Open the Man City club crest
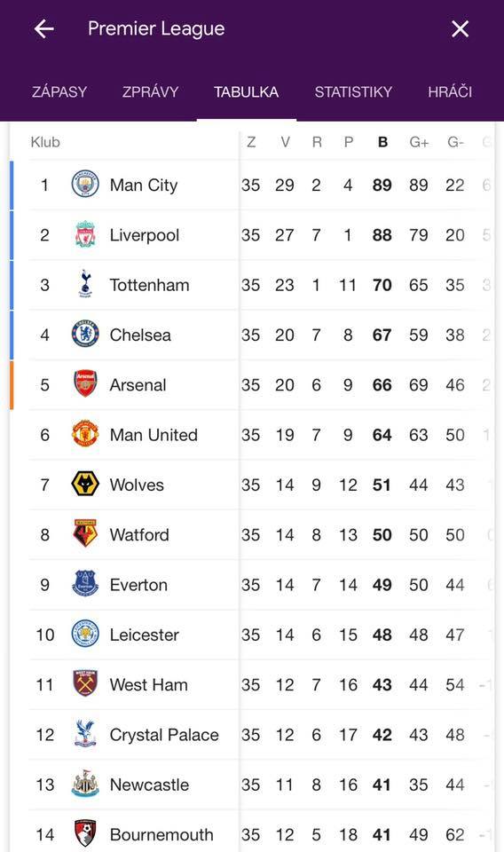The image size is (504, 852). (85, 184)
